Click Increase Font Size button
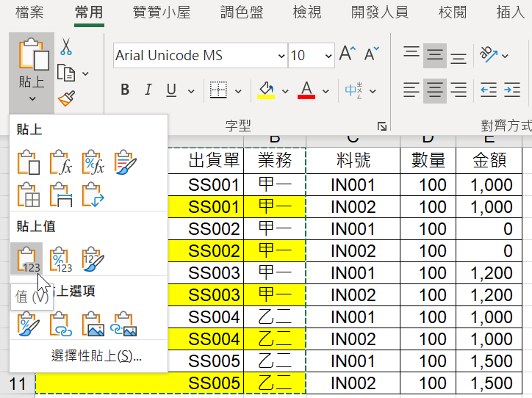The width and height of the screenshot is (532, 398). (348, 54)
